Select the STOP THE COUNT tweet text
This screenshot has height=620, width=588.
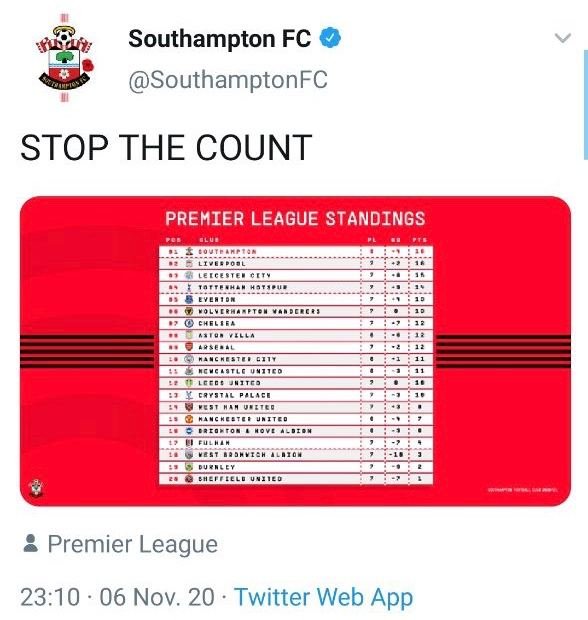(x=166, y=147)
